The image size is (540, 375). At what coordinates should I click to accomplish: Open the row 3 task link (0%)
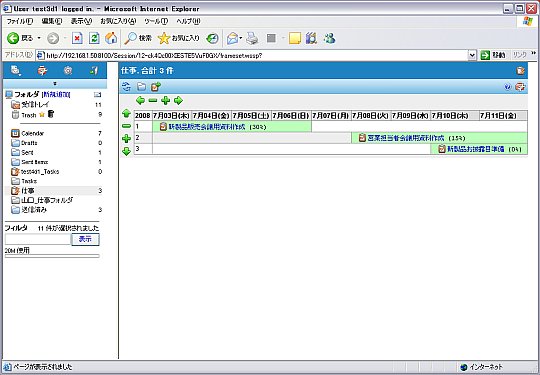(x=476, y=149)
